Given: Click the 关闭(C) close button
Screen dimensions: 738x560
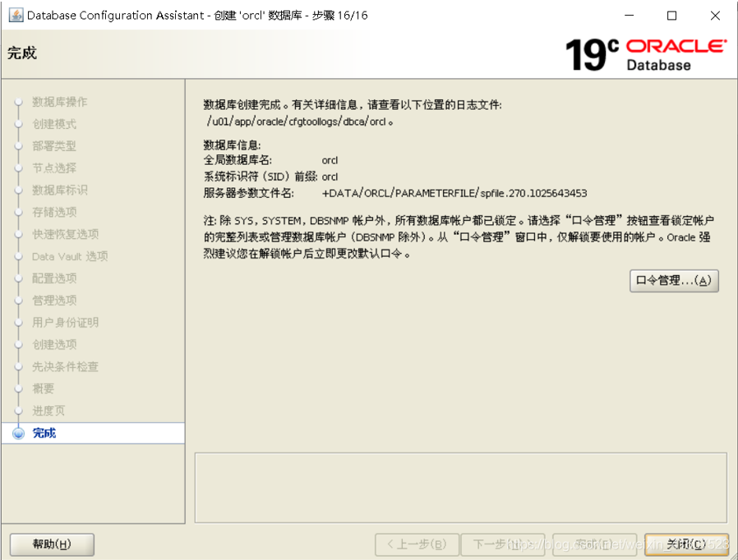Looking at the screenshot, I should pos(686,544).
